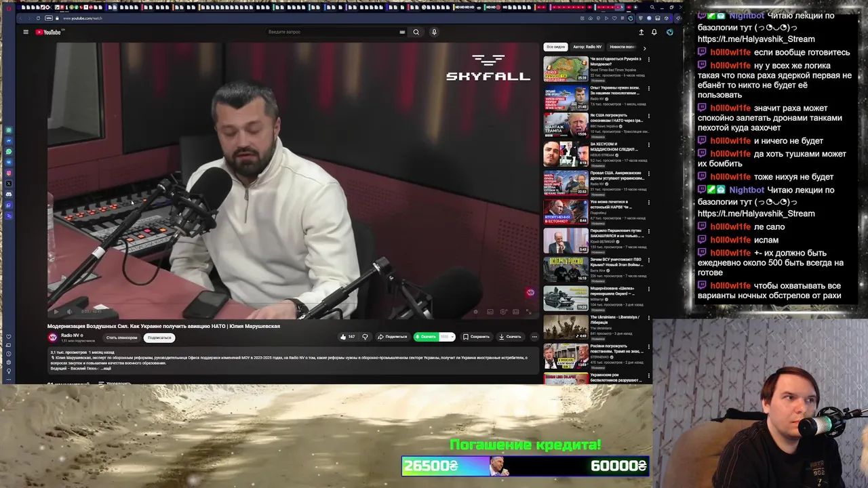Open menu for the BBC News Trump video
This screenshot has height=488, width=868.
(648, 117)
